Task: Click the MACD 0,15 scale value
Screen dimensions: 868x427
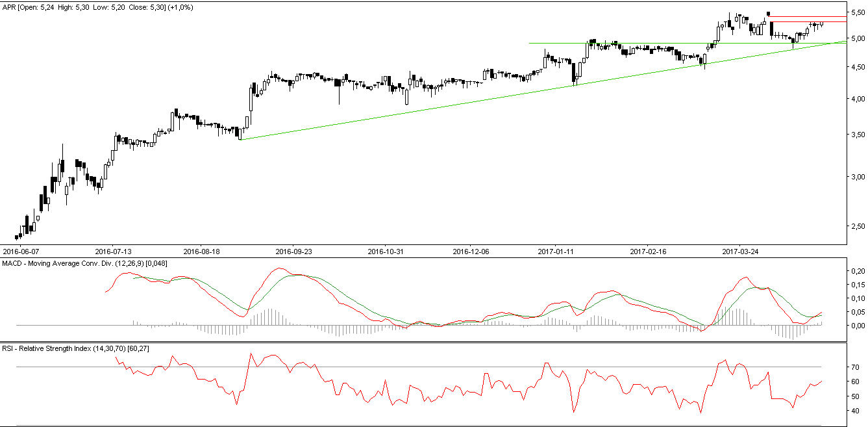Action: pos(857,284)
